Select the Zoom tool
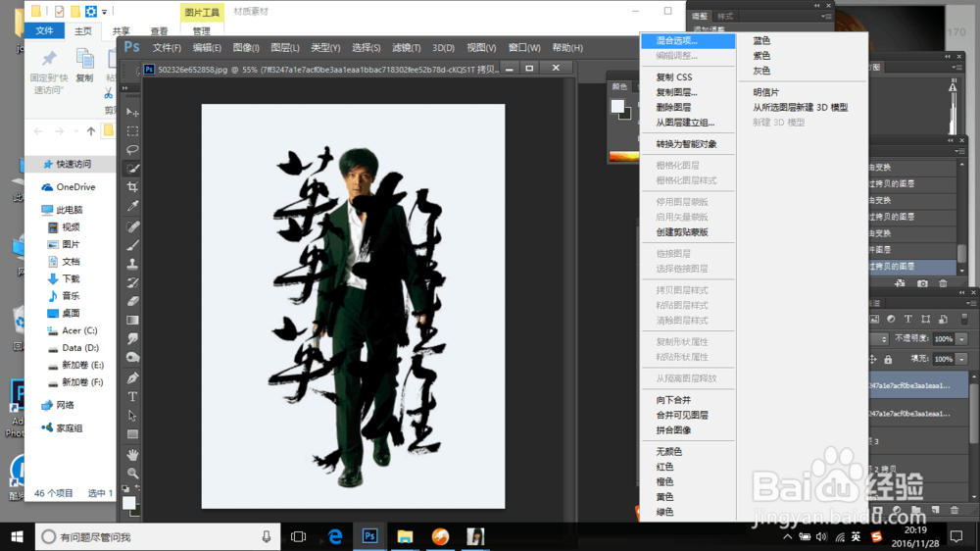This screenshot has height=551, width=980. pos(132,474)
